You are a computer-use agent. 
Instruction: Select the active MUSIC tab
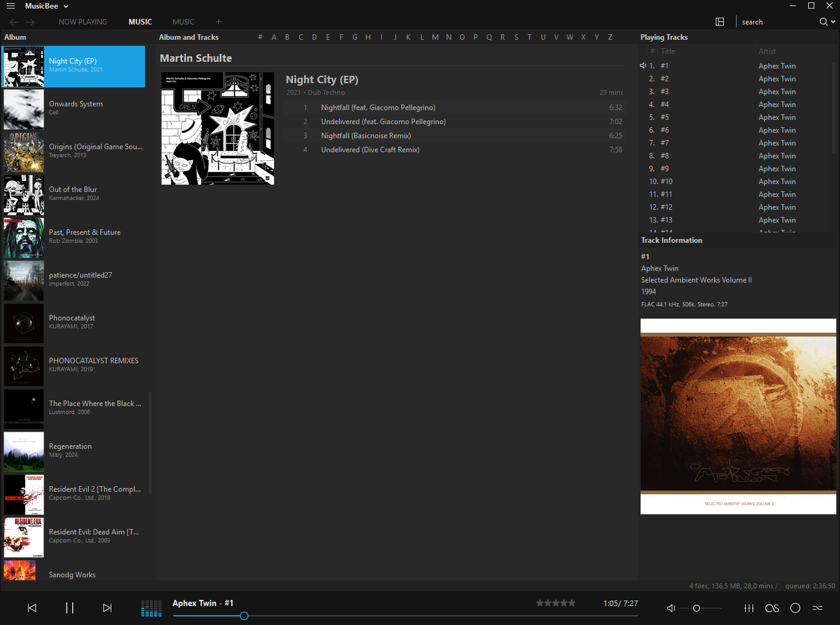coord(140,22)
